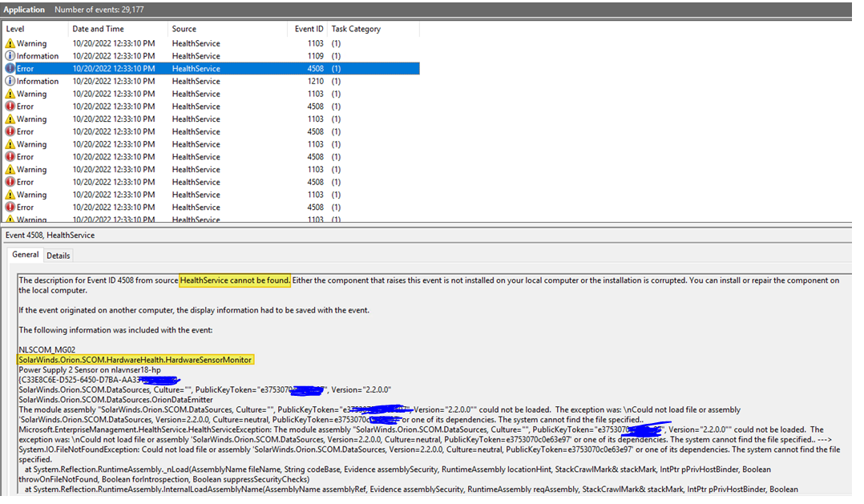Screen dimensions: 864x504
Task: Switch to the Details tab
Action: 58,256
